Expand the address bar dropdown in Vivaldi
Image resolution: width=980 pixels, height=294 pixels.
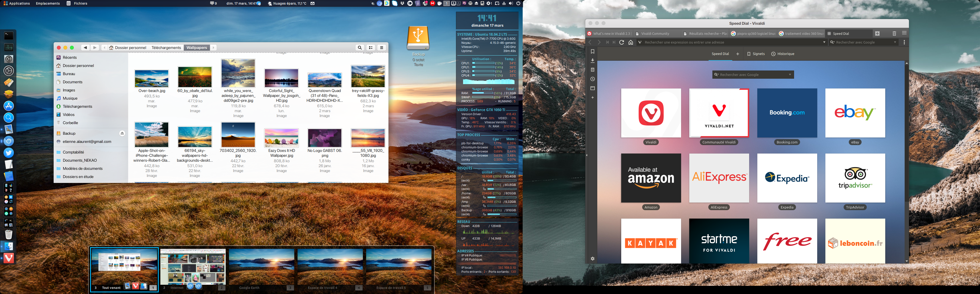(824, 42)
